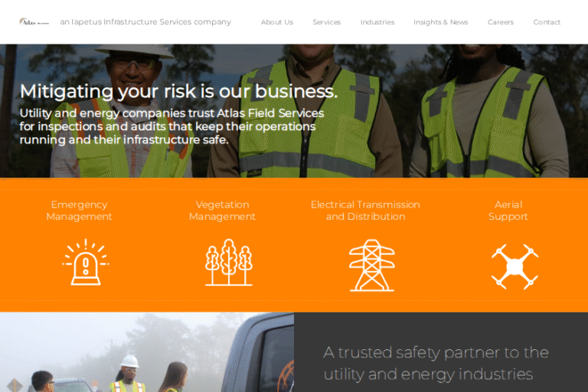The height and width of the screenshot is (392, 588).
Task: Click the 'Mitigating your risk' headline
Action: 178,91
